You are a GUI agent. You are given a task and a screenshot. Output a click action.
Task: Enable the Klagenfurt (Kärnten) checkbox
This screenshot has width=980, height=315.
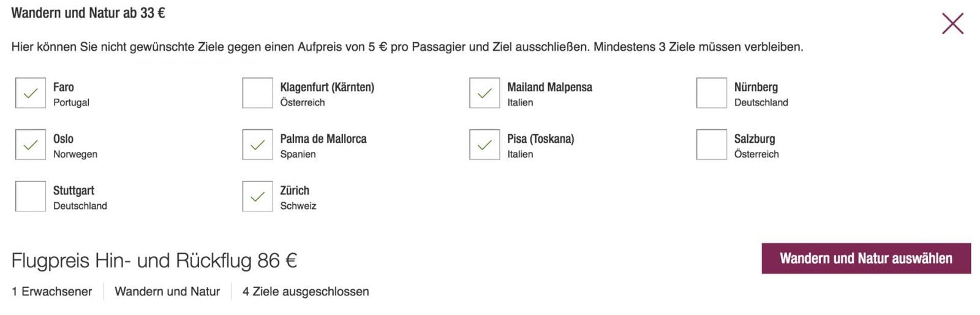pos(257,93)
